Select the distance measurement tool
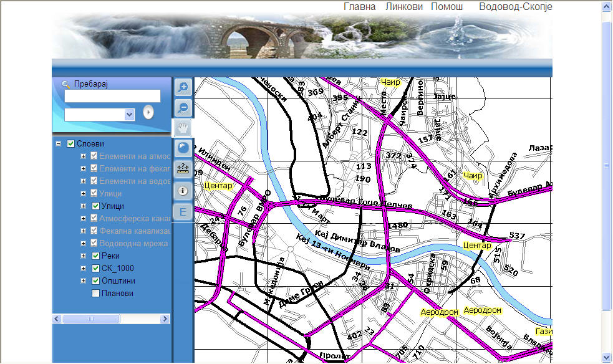 [x=183, y=170]
